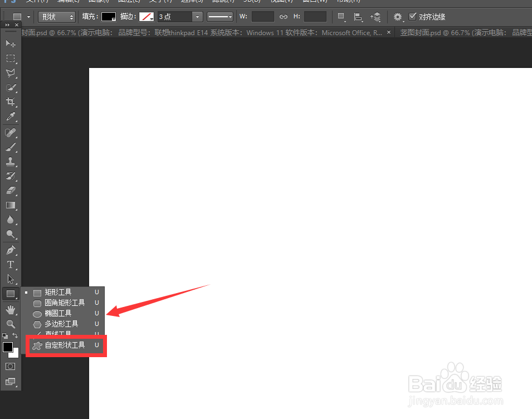Image resolution: width=532 pixels, height=419 pixels.
Task: Toggle Quick Mask mode
Action: point(11,367)
